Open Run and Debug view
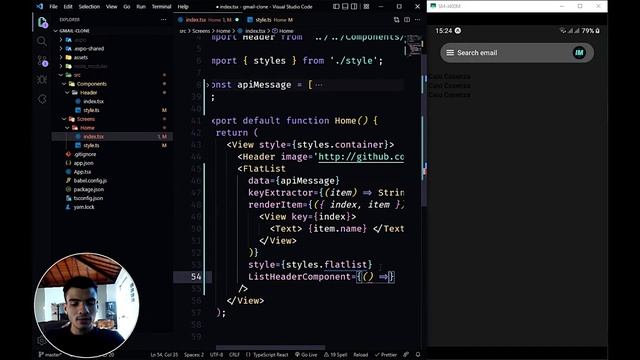This screenshot has width=640, height=360. pos(42,80)
